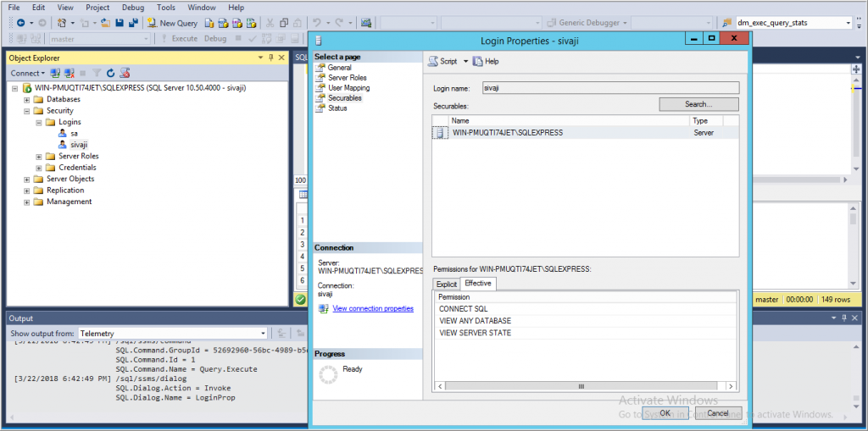Screen dimensions: 868x431
Task: Open the Show output from Telemetry dropdown
Action: (263, 334)
